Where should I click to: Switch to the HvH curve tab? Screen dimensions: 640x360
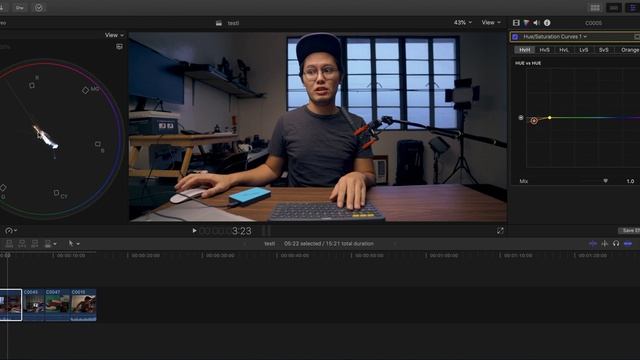[524, 50]
